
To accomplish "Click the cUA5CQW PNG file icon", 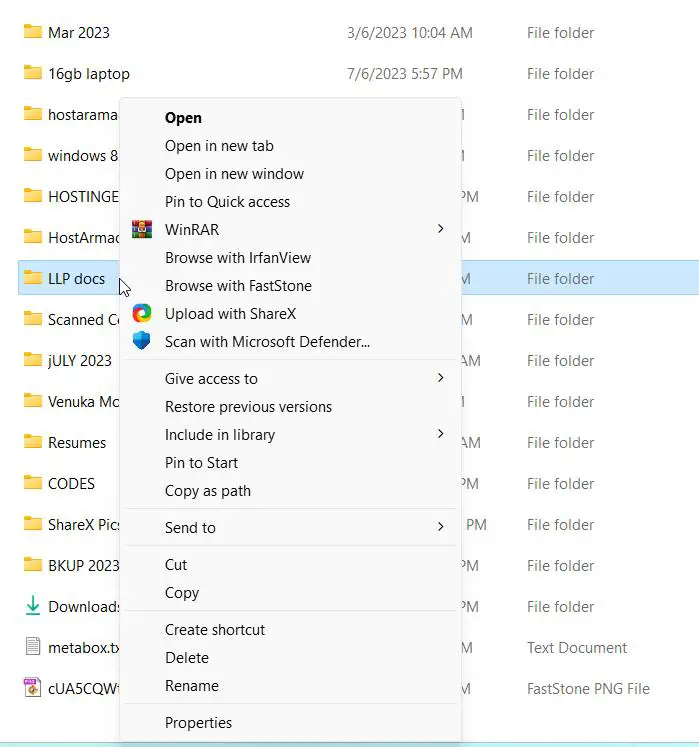I will pos(32,687).
